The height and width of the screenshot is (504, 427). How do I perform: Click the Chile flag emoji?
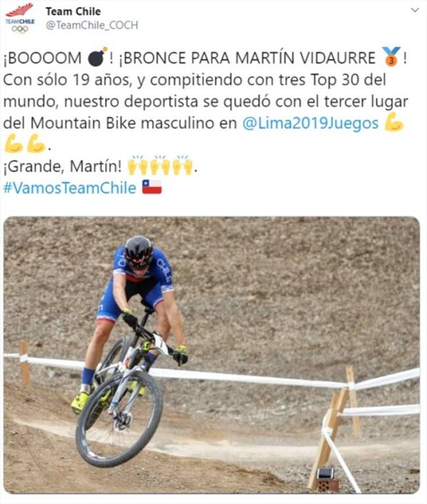152,187
